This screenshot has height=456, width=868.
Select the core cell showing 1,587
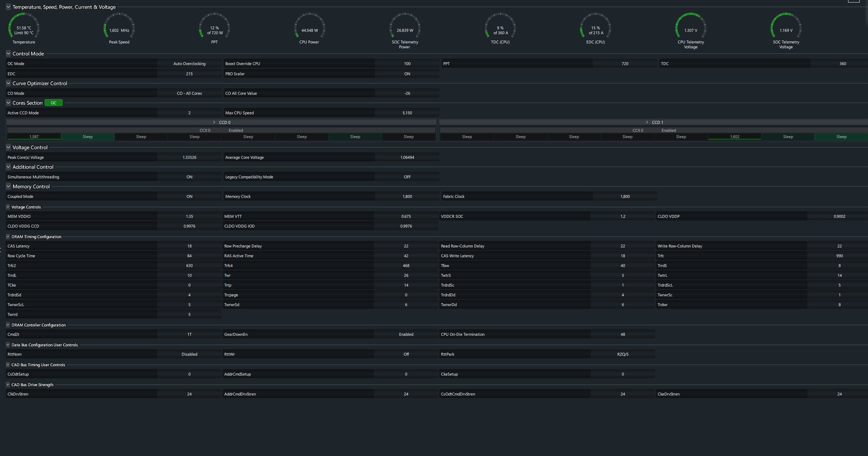point(34,137)
